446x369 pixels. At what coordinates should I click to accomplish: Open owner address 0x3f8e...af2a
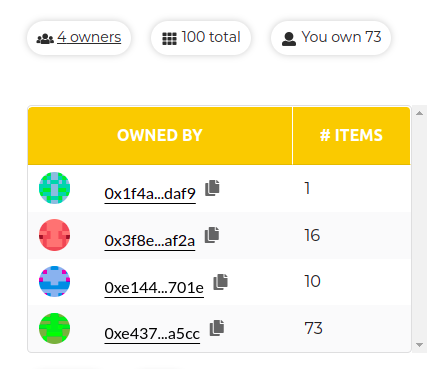[150, 241]
